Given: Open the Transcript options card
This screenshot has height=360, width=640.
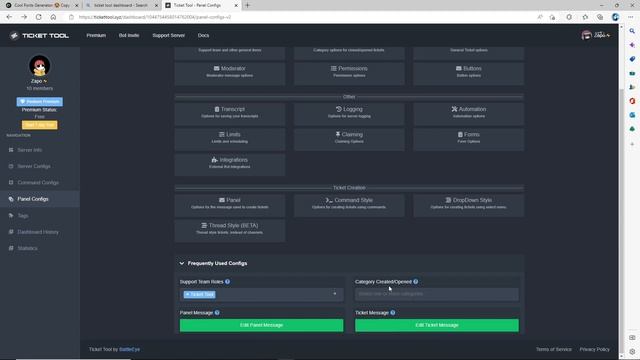Looking at the screenshot, I should coord(229,113).
